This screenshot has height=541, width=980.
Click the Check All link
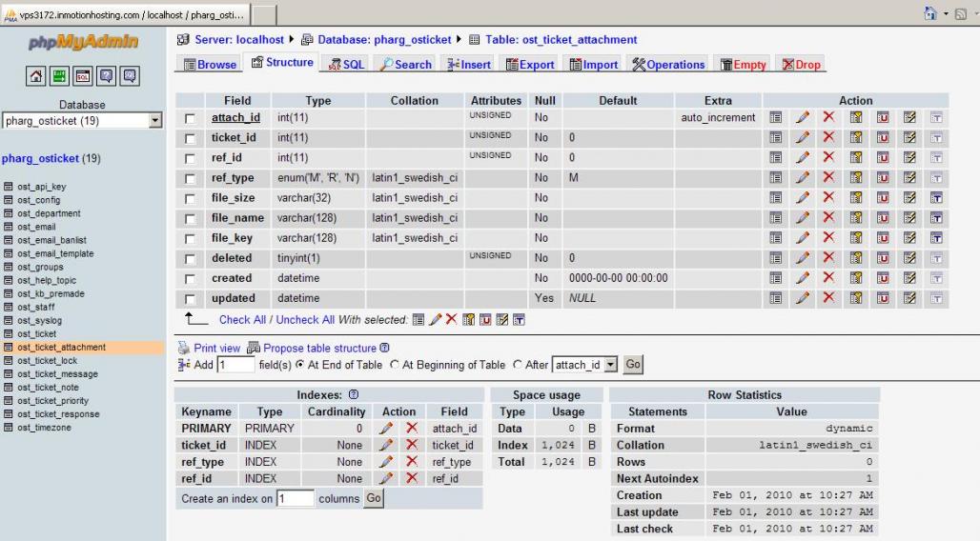(242, 319)
